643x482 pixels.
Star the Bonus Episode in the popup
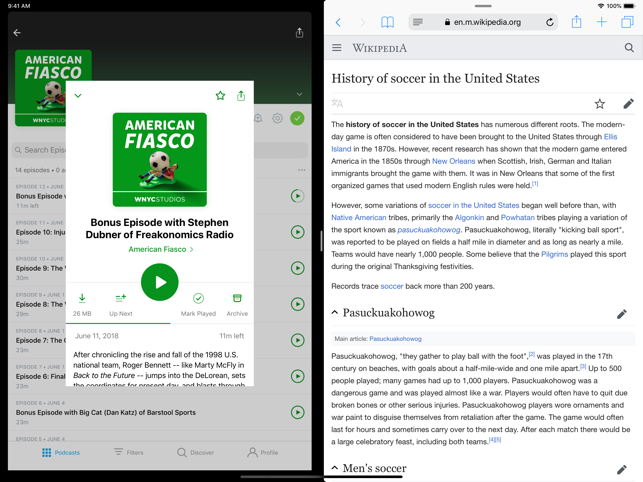pos(220,96)
